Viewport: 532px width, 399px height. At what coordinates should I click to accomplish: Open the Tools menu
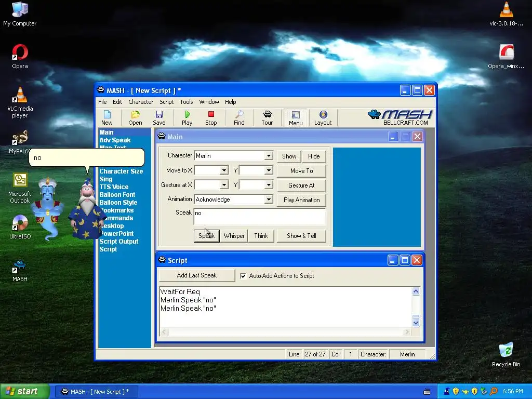[187, 102]
